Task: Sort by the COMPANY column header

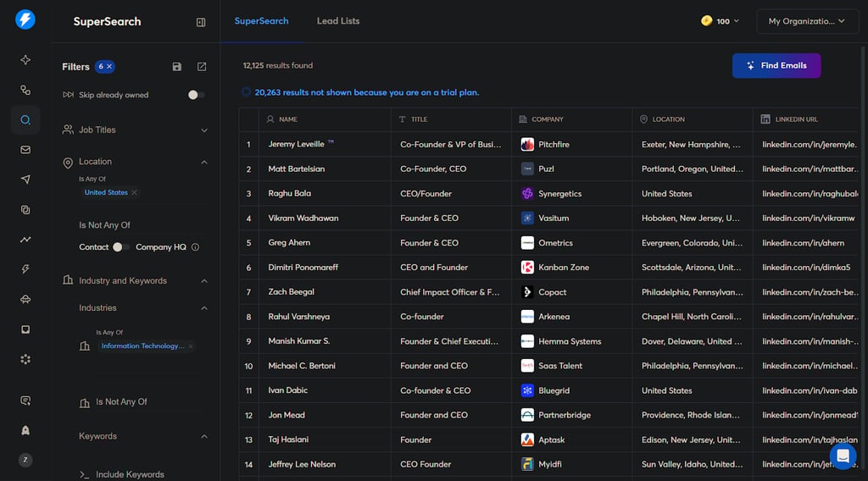Action: [547, 119]
